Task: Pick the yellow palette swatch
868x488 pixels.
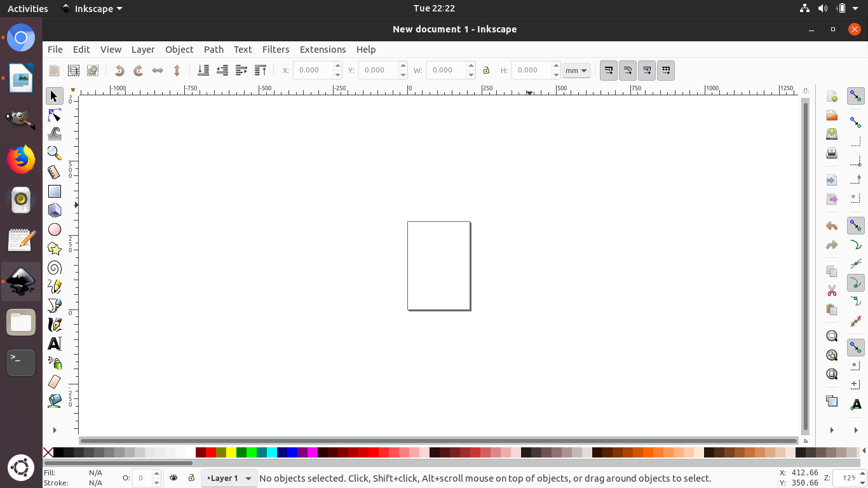Action: coord(231,452)
